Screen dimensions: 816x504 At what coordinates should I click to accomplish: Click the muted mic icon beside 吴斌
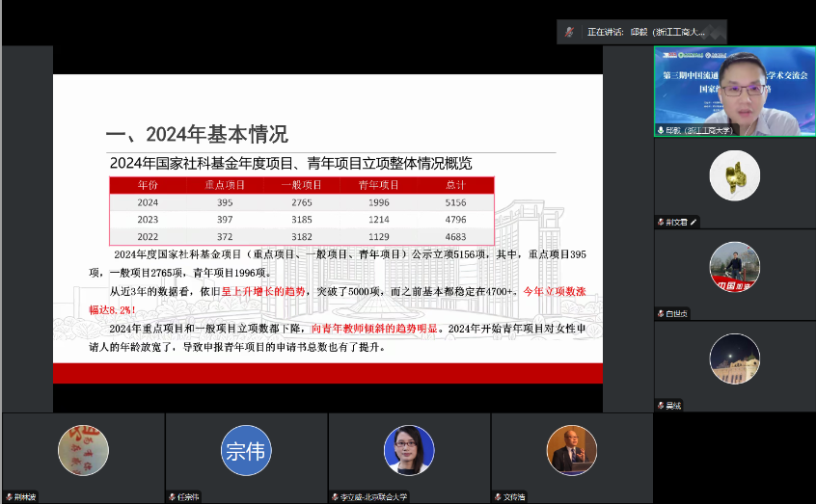[662, 405]
